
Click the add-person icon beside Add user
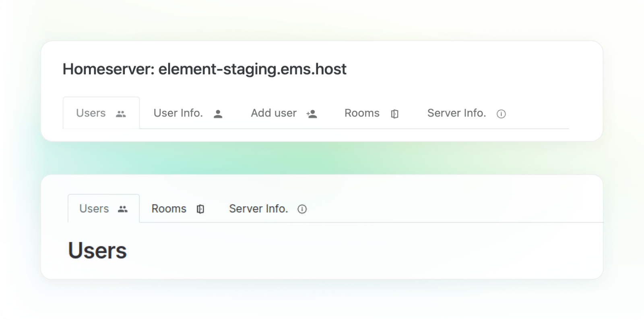[x=312, y=114]
